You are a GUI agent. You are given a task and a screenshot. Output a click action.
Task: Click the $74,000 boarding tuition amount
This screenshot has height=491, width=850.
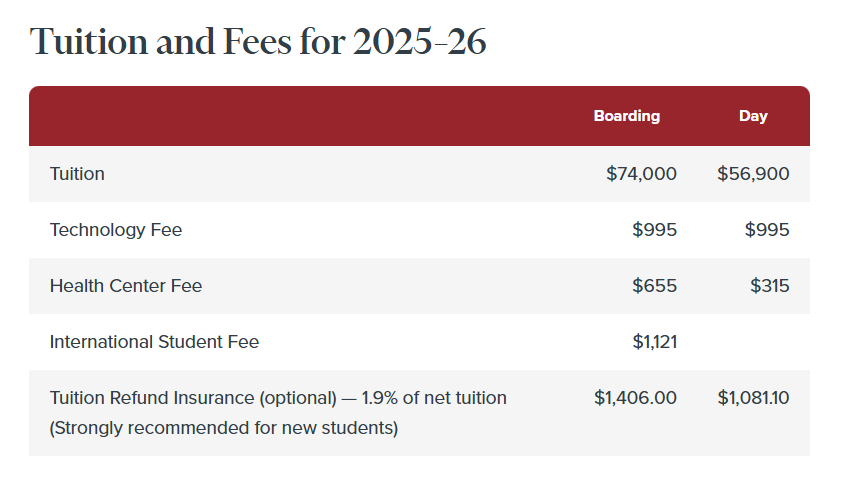641,174
